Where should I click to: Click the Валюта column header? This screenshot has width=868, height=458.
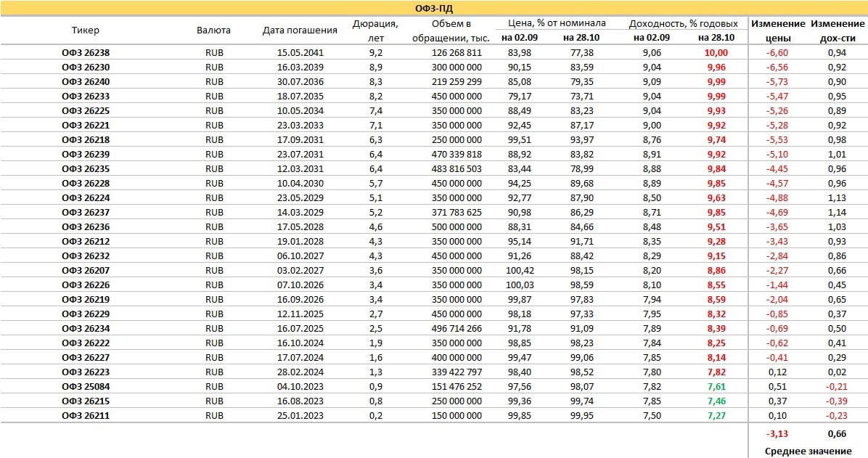pyautogui.click(x=213, y=30)
